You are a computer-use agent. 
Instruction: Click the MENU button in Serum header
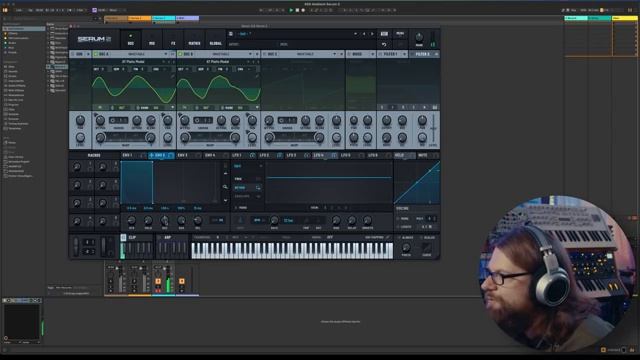[x=400, y=34]
